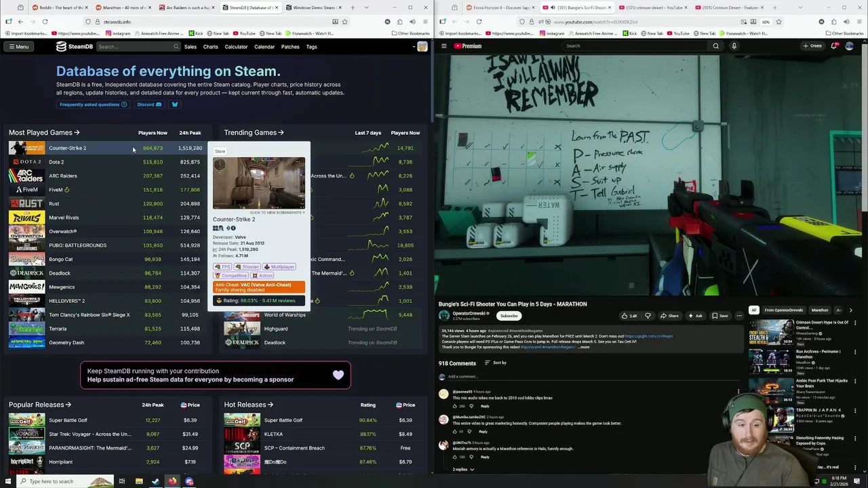This screenshot has height=488, width=868.
Task: Open Windows Start button
Action: (7, 481)
